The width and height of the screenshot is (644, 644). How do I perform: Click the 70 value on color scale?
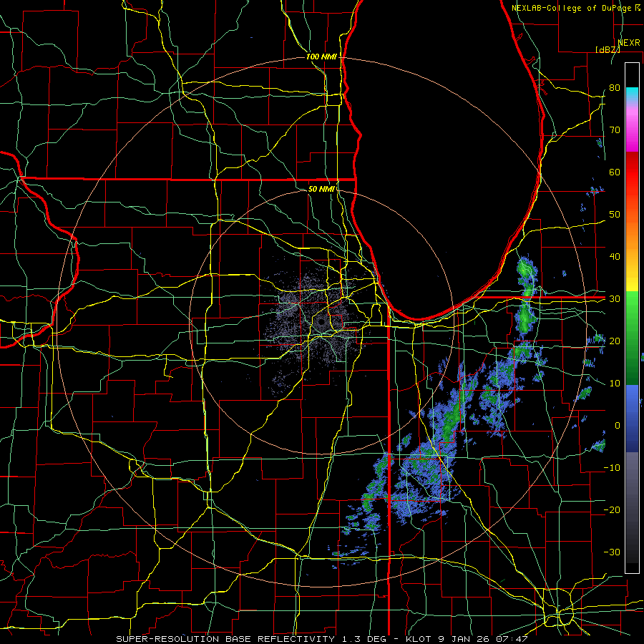(615, 130)
